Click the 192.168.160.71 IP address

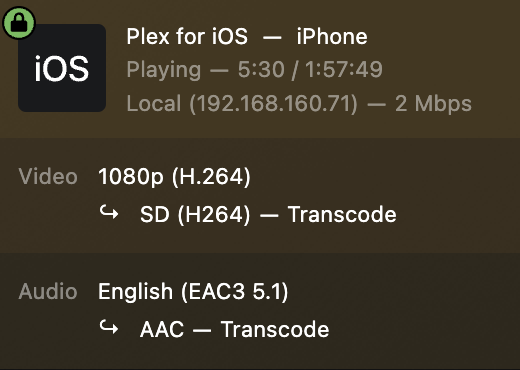274,103
